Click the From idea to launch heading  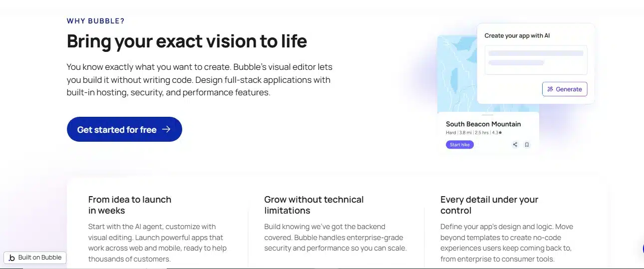(130, 205)
